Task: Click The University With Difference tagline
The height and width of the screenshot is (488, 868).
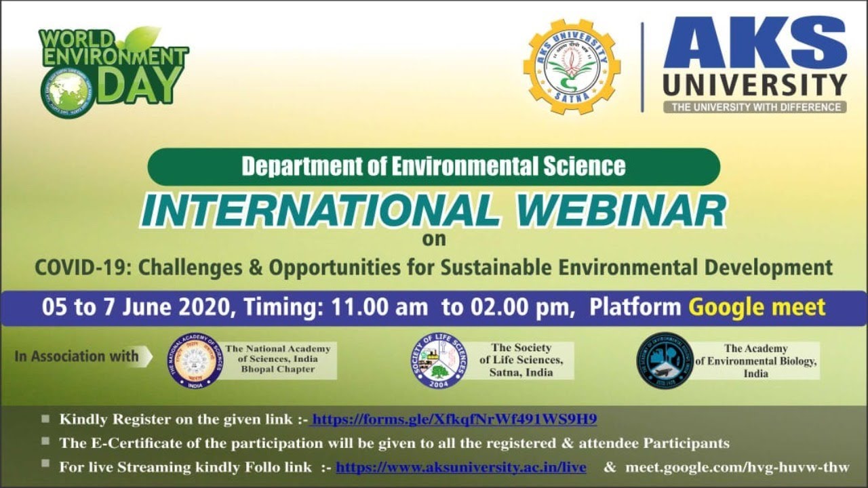Action: pyautogui.click(x=755, y=107)
